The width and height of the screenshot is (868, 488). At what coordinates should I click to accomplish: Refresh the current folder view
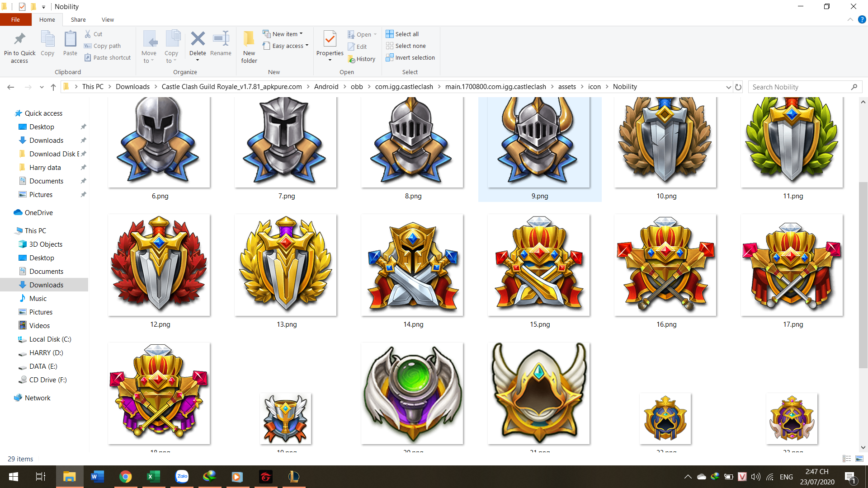(x=738, y=87)
